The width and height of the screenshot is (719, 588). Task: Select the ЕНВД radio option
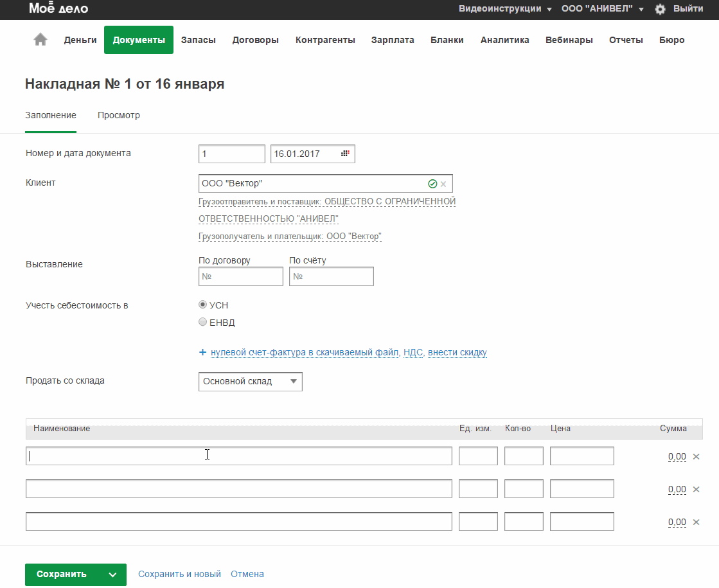point(203,322)
